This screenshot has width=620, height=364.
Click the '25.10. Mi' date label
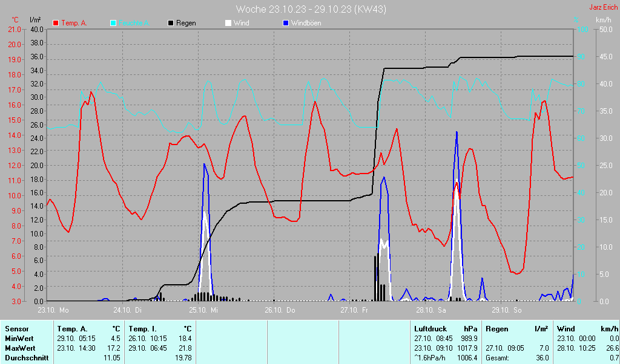pyautogui.click(x=203, y=310)
